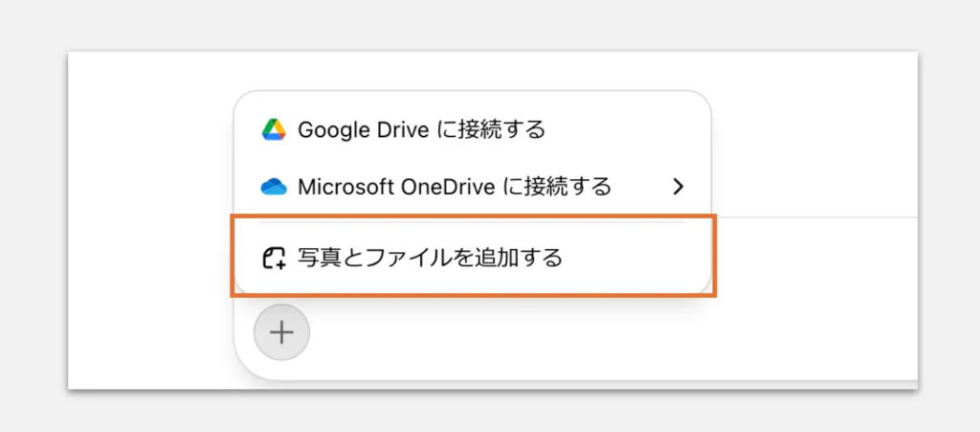Click the Google Drive label text
Image resolution: width=980 pixels, height=432 pixels.
[x=363, y=129]
